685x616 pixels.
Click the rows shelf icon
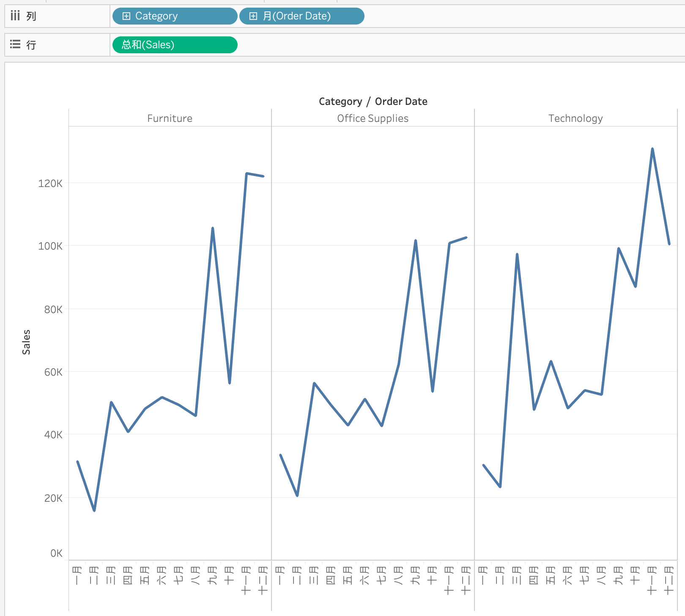15,44
